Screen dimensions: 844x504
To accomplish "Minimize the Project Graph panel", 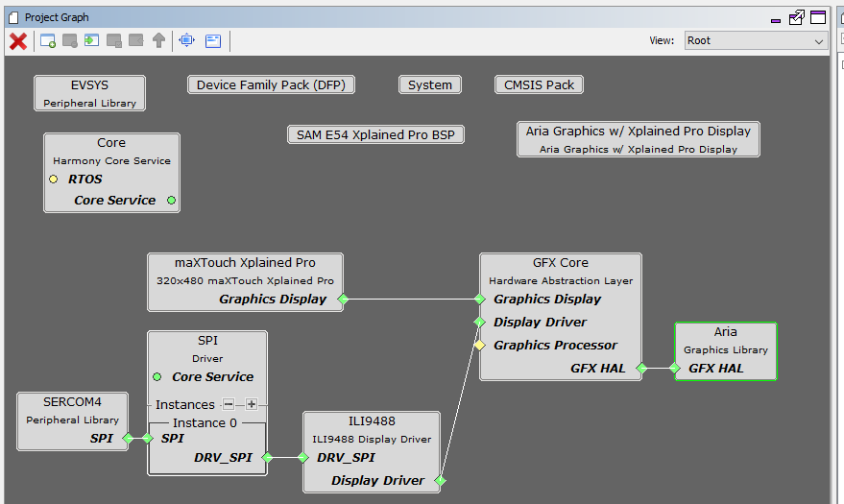I will [776, 20].
